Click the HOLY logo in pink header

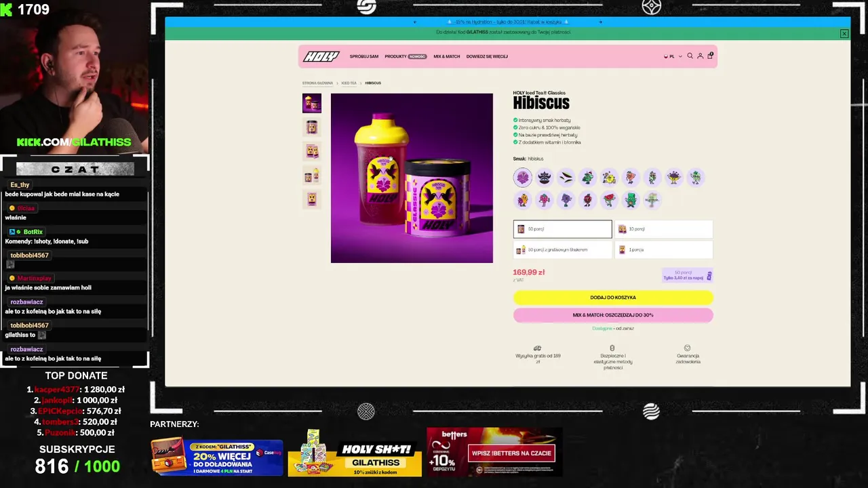[x=321, y=56]
